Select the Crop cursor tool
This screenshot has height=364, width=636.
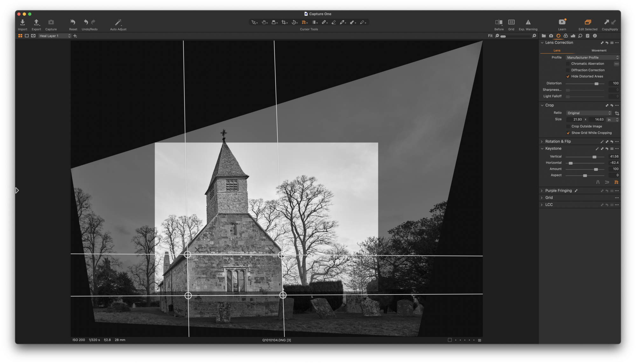pyautogui.click(x=284, y=22)
